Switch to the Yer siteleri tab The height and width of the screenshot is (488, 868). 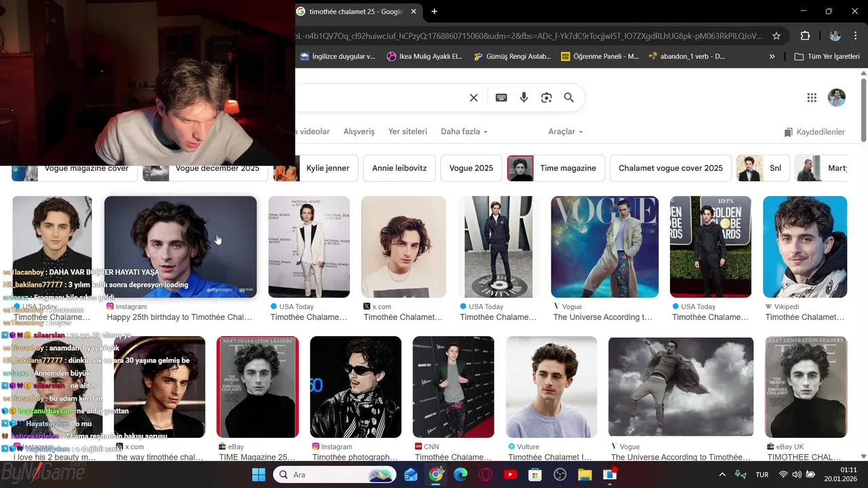tap(408, 131)
